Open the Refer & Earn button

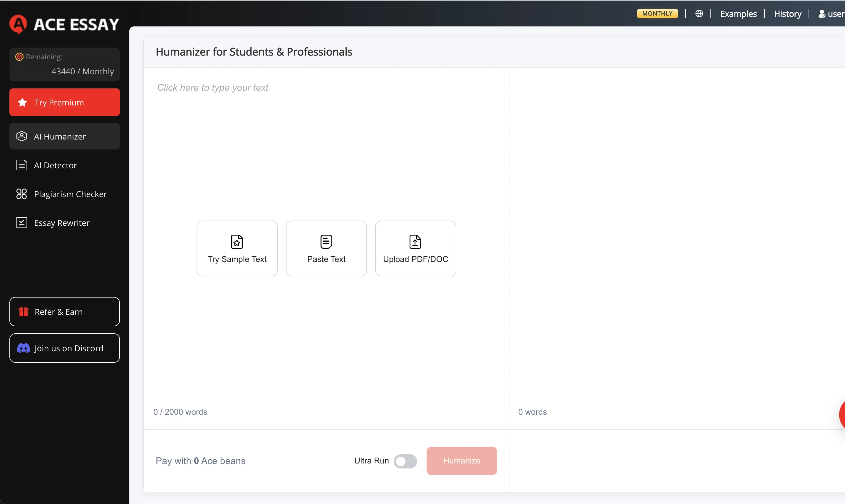coord(65,311)
